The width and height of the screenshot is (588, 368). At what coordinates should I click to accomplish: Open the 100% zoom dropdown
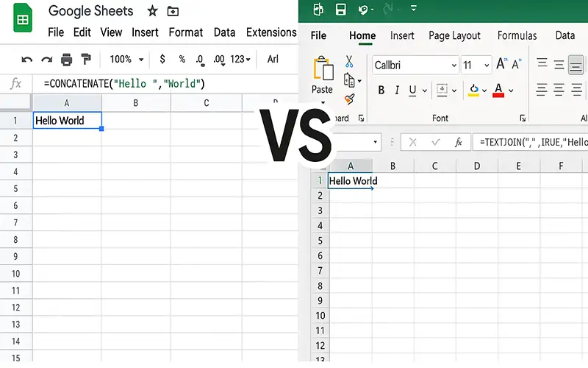pyautogui.click(x=125, y=60)
